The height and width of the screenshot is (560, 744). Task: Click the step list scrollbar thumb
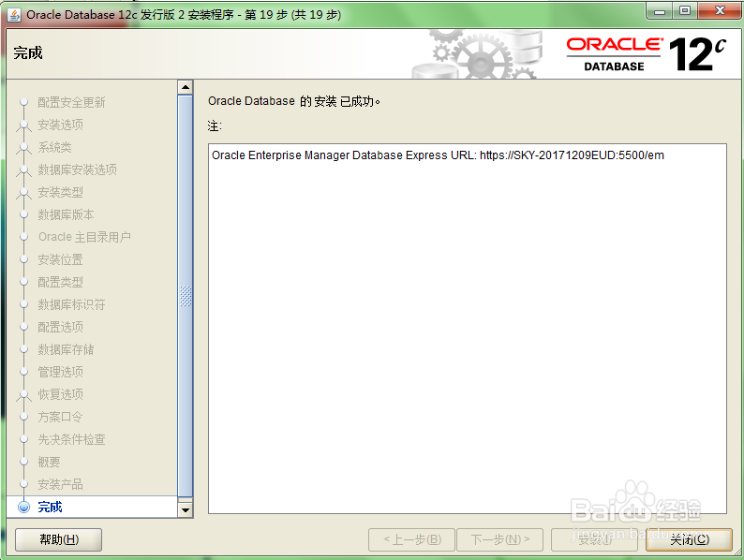coord(185,296)
